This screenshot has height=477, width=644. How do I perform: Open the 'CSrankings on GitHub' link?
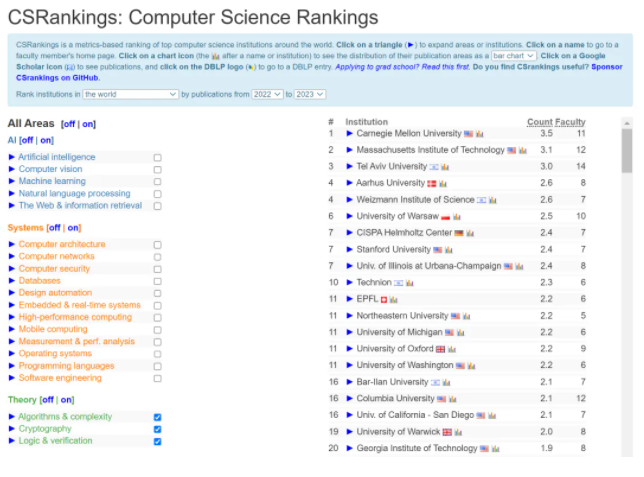[x=58, y=78]
